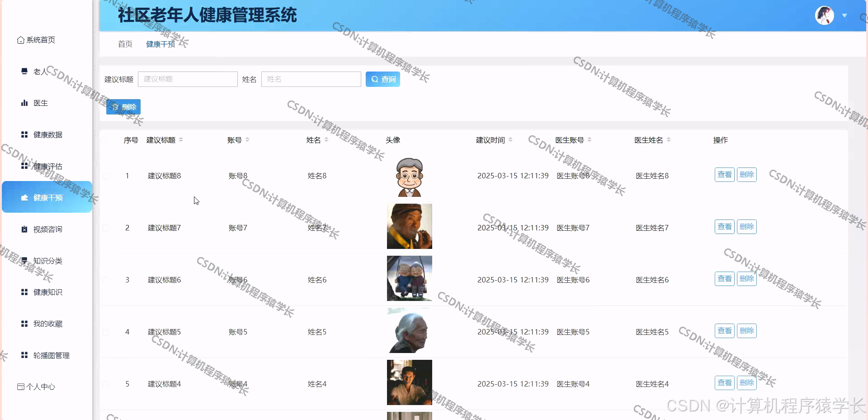Click the photo thumbnail of 姓名5
868x420 pixels.
click(x=410, y=330)
